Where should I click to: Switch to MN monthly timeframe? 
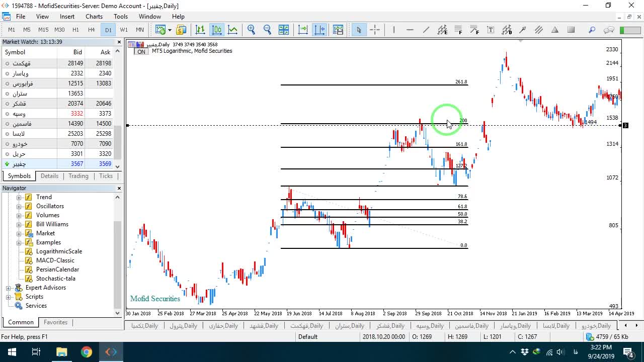140,30
